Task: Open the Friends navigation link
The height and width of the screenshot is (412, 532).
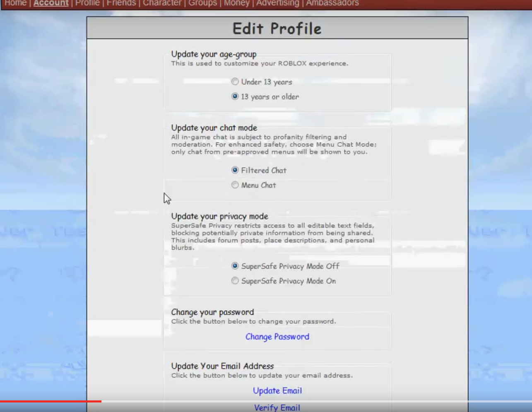Action: 121,3
